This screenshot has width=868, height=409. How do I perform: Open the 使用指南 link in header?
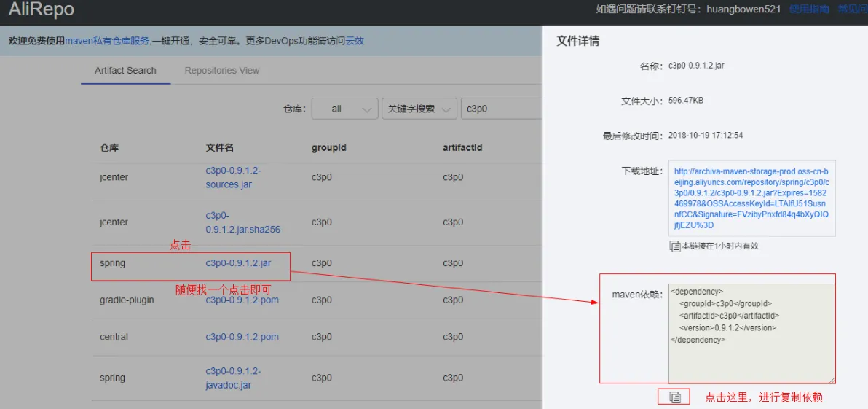(x=809, y=9)
